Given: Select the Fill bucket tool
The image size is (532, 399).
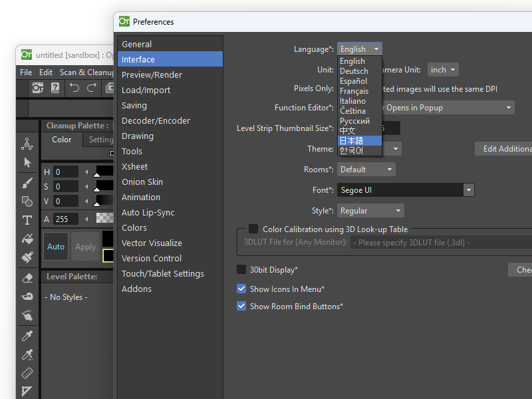Looking at the screenshot, I should tap(27, 239).
